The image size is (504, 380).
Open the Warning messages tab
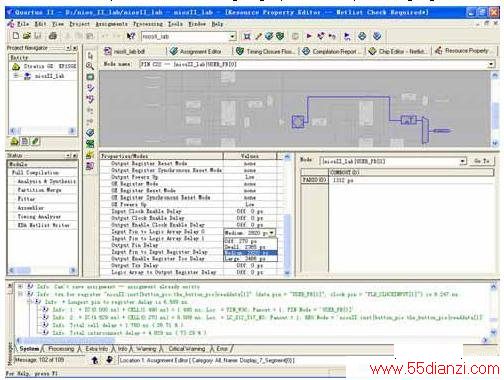pyautogui.click(x=146, y=349)
